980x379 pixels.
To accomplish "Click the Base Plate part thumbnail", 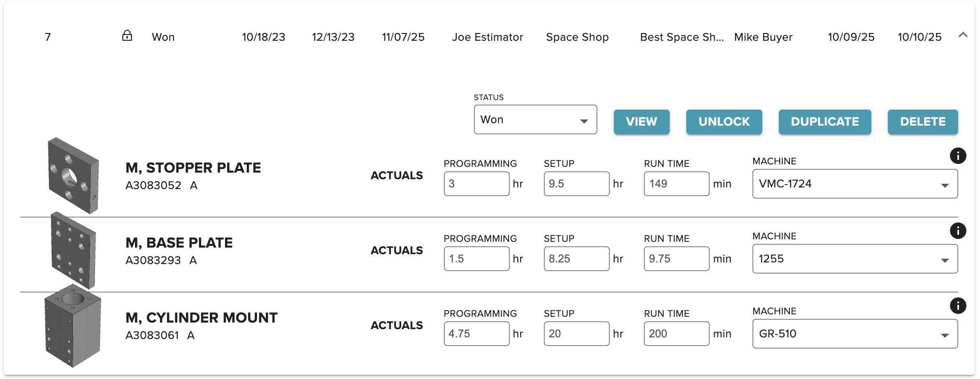I will point(73,250).
